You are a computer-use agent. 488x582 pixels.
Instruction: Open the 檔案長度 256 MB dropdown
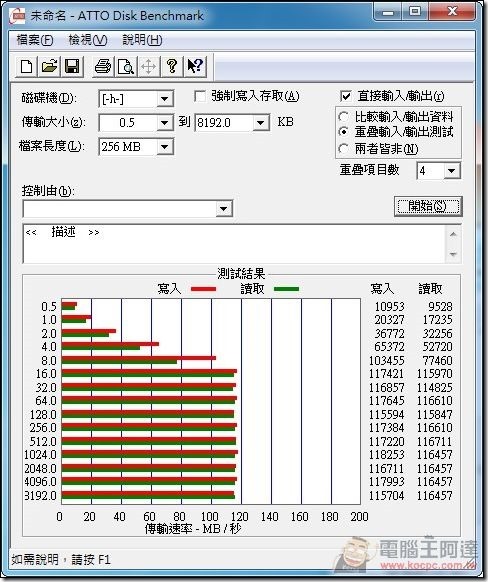(164, 147)
